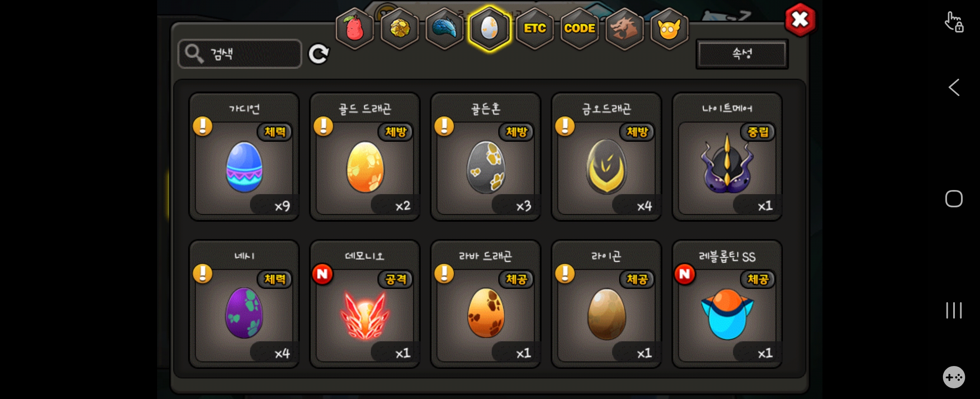980x399 pixels.
Task: Tap the Android back arrow
Action: [954, 87]
